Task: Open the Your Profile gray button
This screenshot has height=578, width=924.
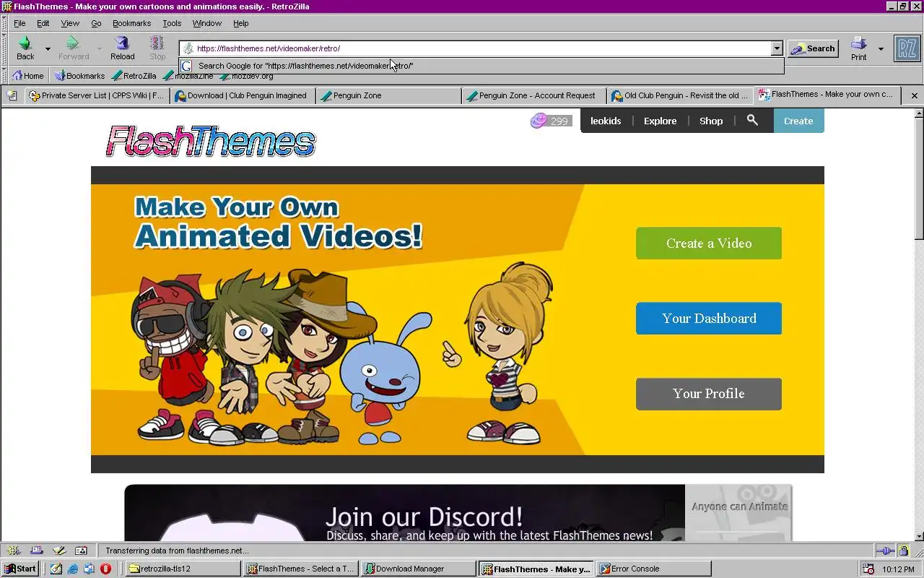Action: click(x=709, y=394)
